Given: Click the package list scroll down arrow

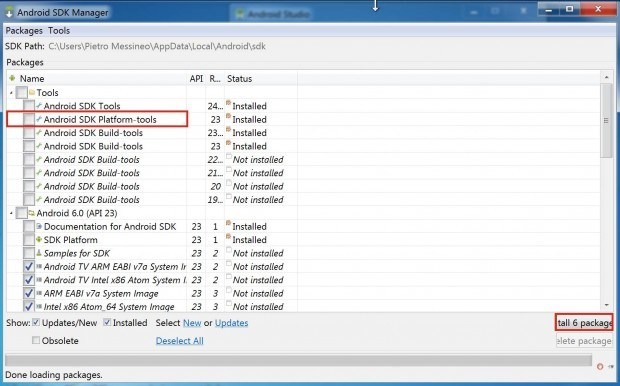Looking at the screenshot, I should (606, 305).
